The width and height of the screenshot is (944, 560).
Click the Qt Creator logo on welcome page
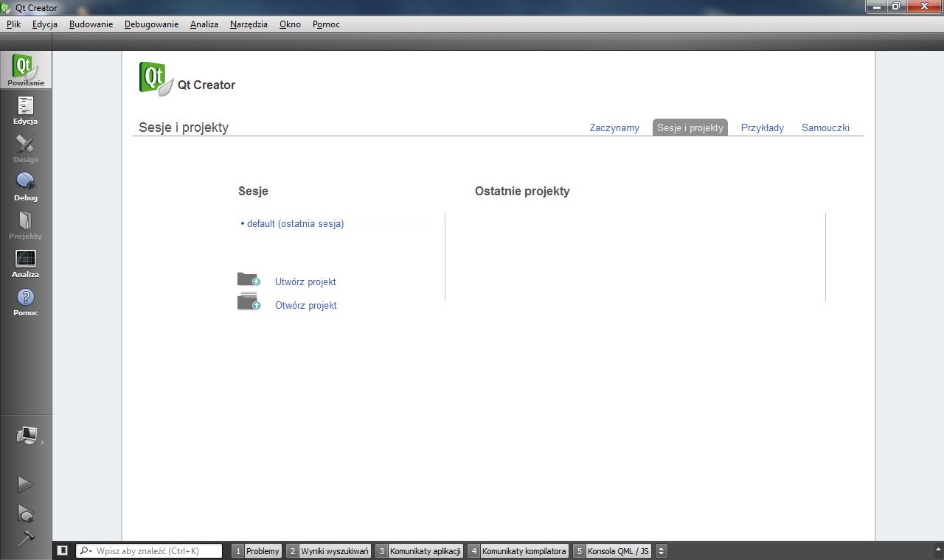pos(156,79)
